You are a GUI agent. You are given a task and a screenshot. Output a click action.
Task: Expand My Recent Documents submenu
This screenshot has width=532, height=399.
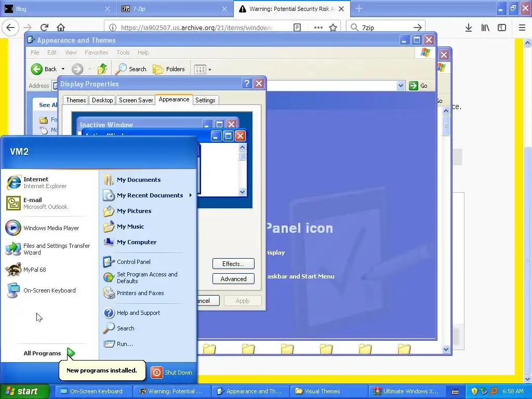point(148,195)
